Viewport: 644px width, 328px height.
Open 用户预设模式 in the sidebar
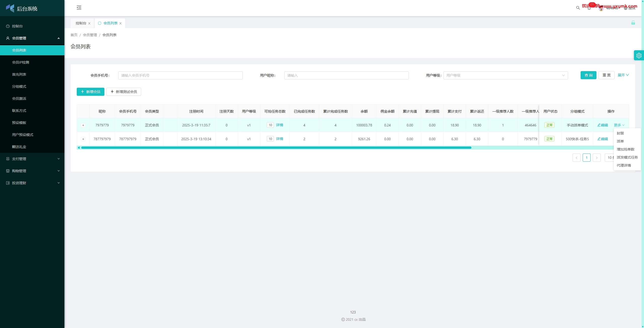click(32, 135)
